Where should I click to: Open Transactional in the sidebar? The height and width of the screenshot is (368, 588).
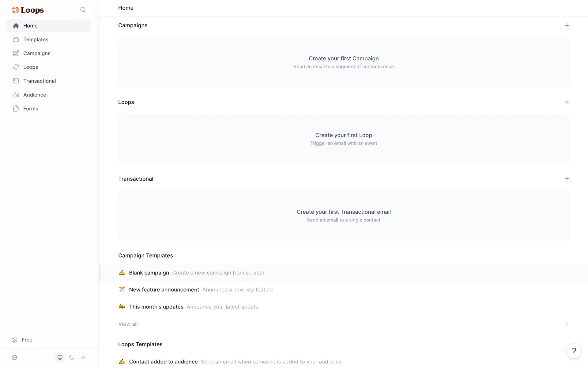pos(39,81)
